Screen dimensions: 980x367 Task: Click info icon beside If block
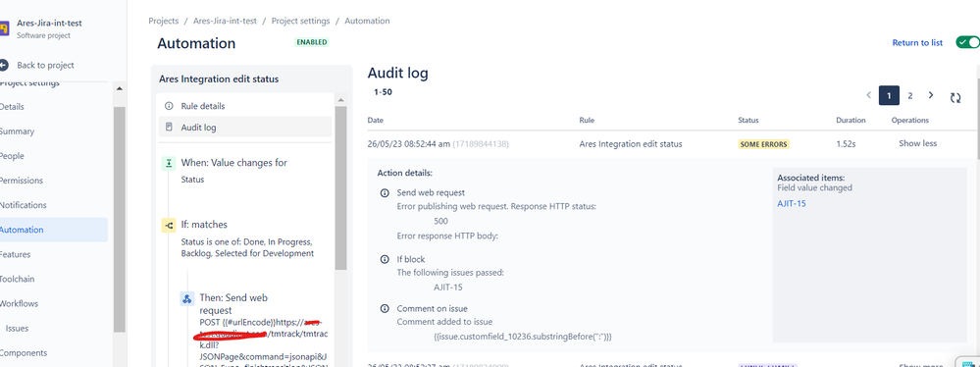pyautogui.click(x=385, y=259)
